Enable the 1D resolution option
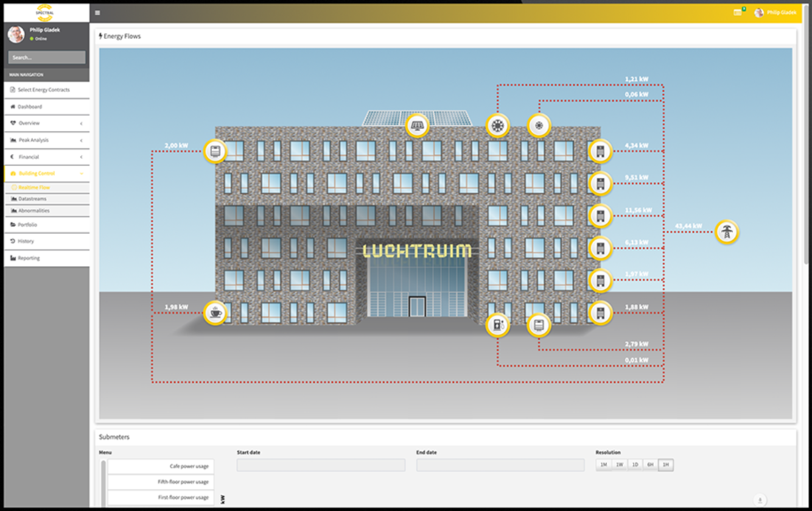 [634, 464]
